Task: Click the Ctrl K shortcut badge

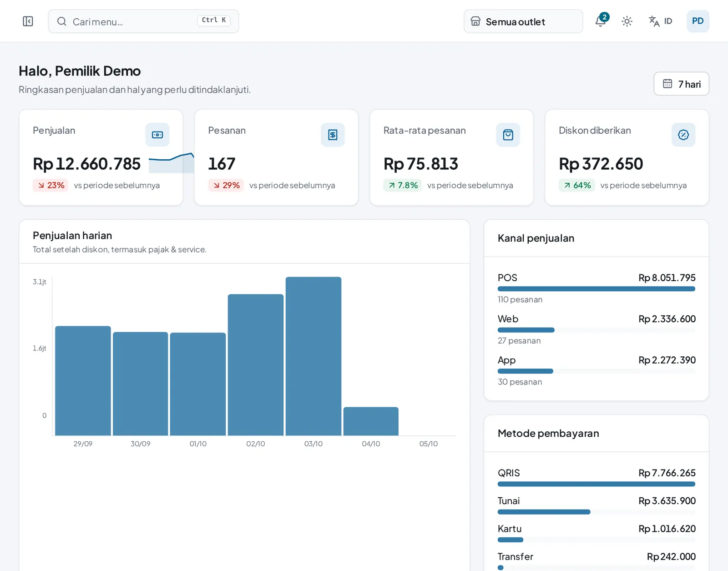Action: (214, 20)
